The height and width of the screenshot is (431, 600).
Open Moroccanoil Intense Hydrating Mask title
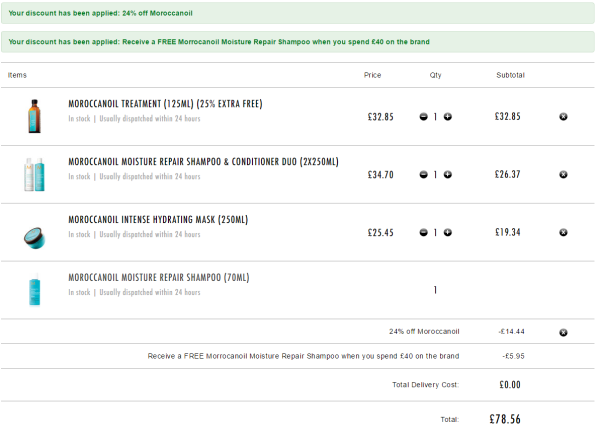[158, 220]
